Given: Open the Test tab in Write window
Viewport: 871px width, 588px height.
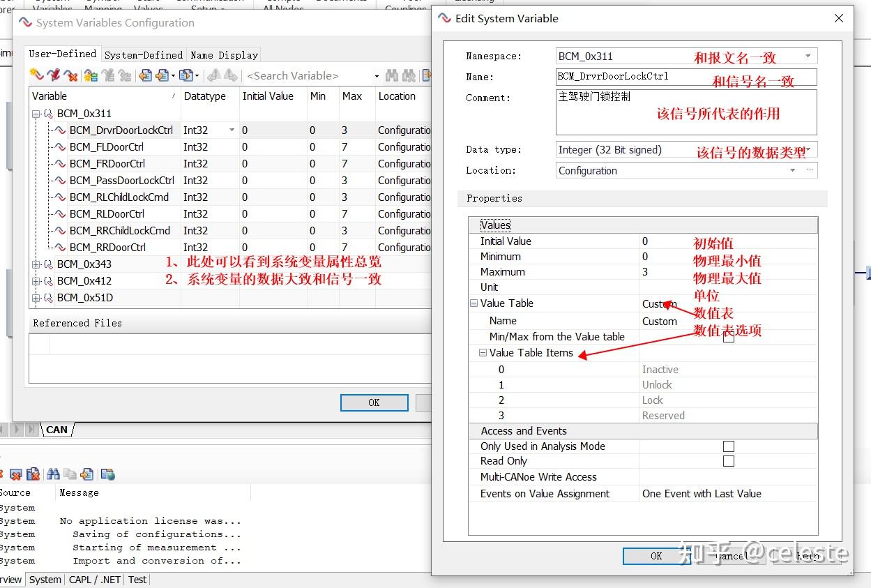Looking at the screenshot, I should 138,580.
